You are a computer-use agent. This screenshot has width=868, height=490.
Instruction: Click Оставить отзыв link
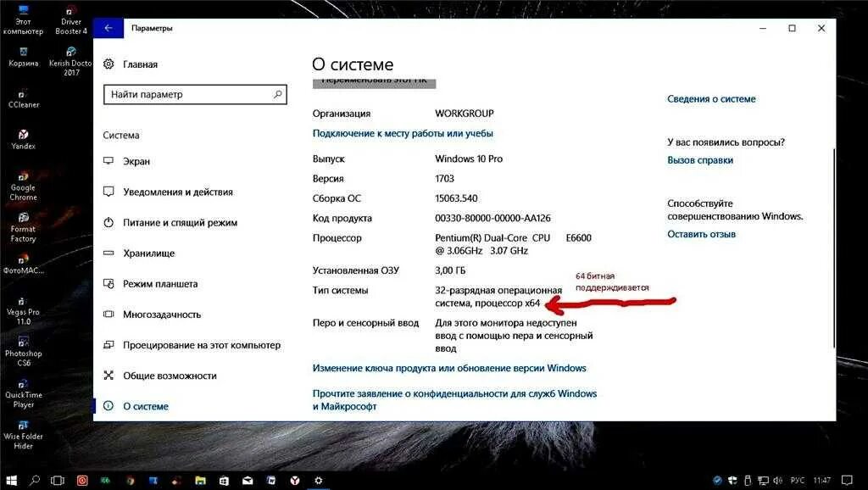click(701, 234)
